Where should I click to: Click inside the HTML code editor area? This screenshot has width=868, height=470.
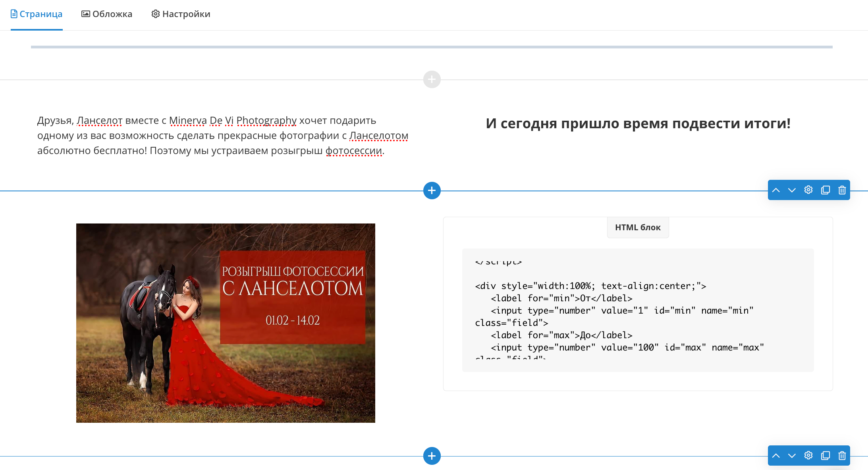(638, 310)
